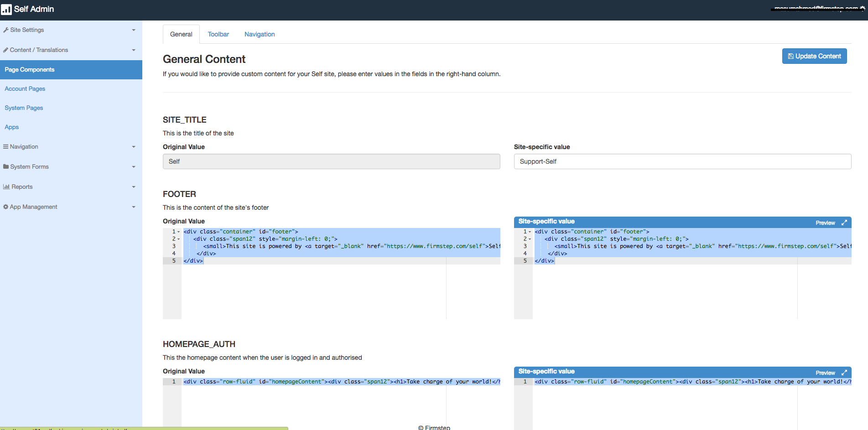This screenshot has height=430, width=868.
Task: Collapse line 1 fold in site-specific footer editor
Action: [x=530, y=231]
